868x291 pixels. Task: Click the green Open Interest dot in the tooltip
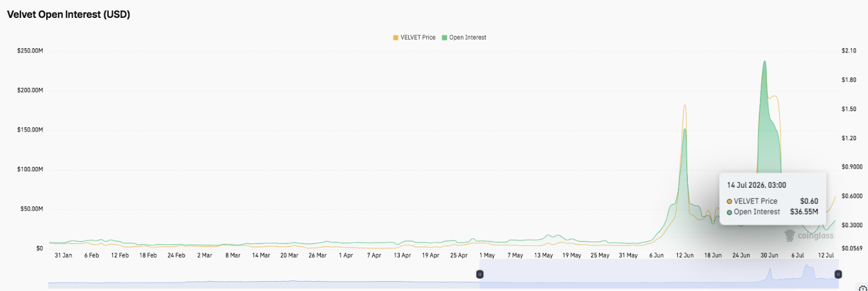pos(730,212)
